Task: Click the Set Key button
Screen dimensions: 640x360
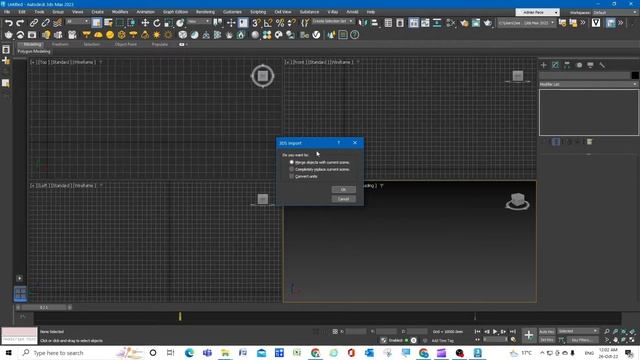Action: click(547, 340)
